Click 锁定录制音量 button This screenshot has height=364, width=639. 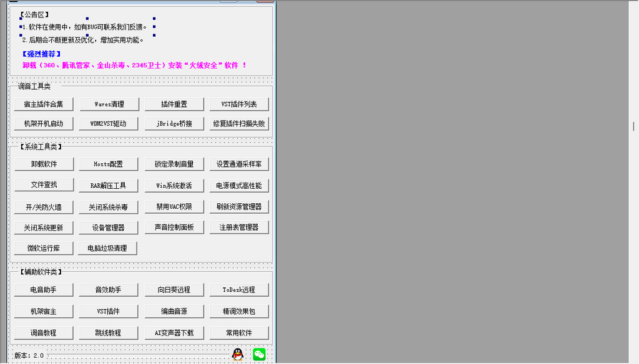tap(174, 164)
